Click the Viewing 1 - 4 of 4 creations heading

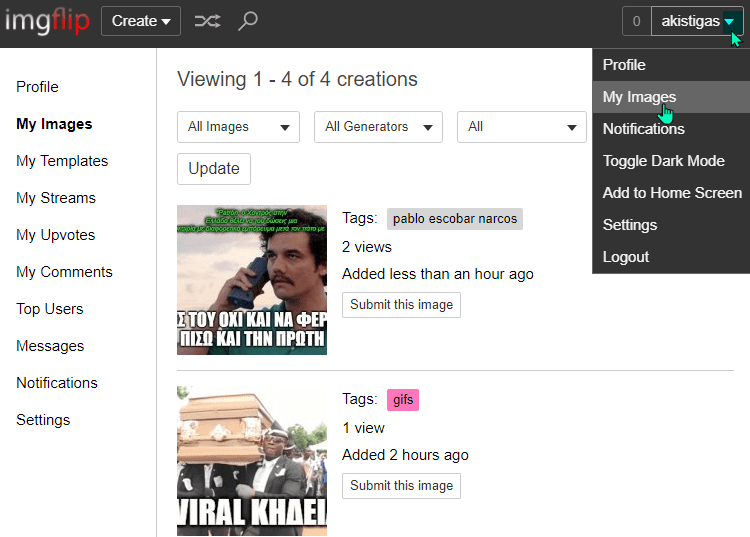pos(297,79)
